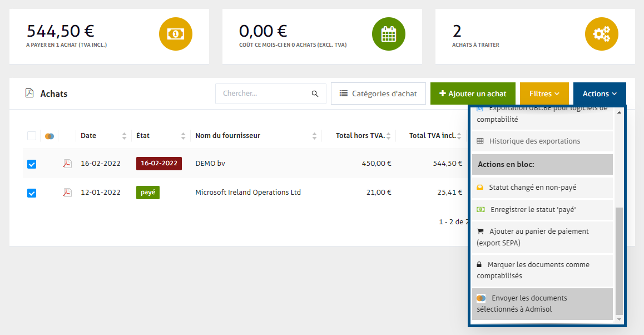The height and width of the screenshot is (335, 644).
Task: Choose 'Enregistrer le statut payé' action
Action: pos(542,210)
